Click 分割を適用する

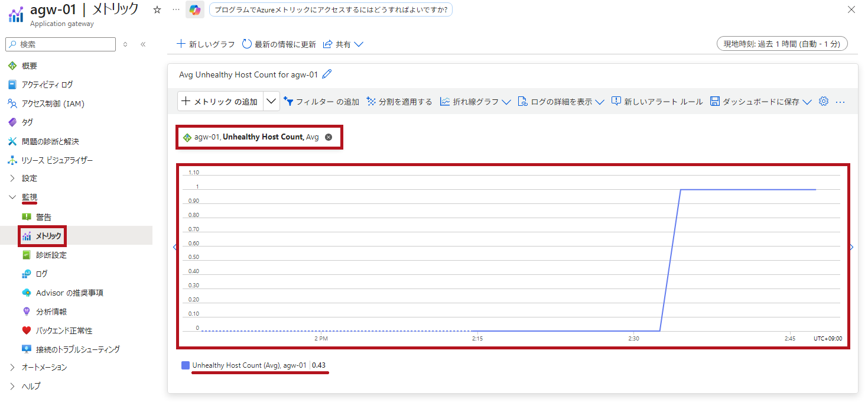point(399,102)
